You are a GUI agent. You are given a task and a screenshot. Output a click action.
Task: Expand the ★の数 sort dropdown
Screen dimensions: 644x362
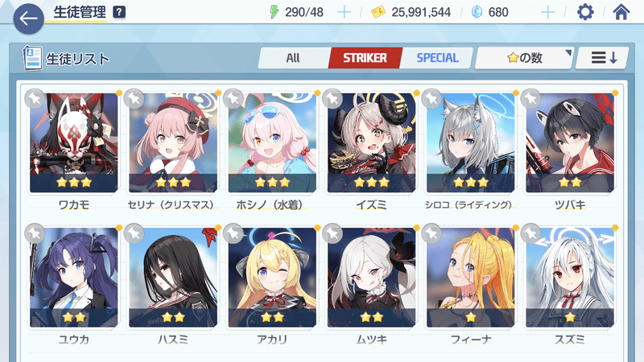(x=525, y=58)
